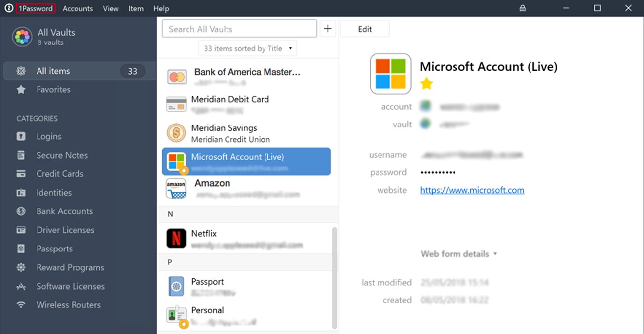644x334 pixels.
Task: Click the Amazon cart icon in list
Action: 176,189
